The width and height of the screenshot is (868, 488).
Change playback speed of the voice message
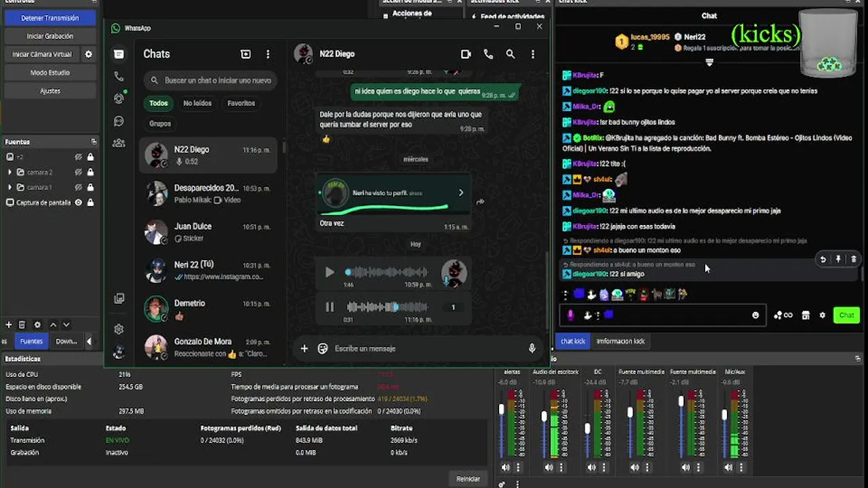point(453,308)
